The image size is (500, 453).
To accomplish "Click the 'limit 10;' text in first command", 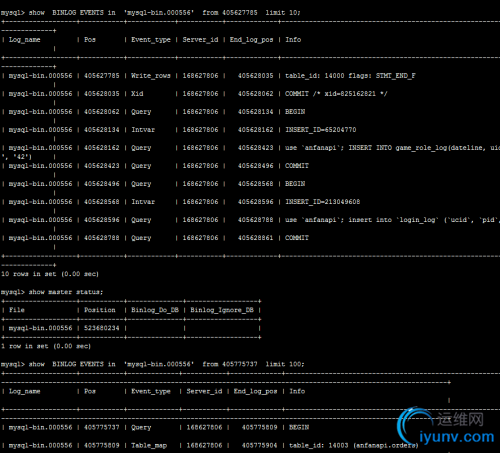I will [x=283, y=13].
